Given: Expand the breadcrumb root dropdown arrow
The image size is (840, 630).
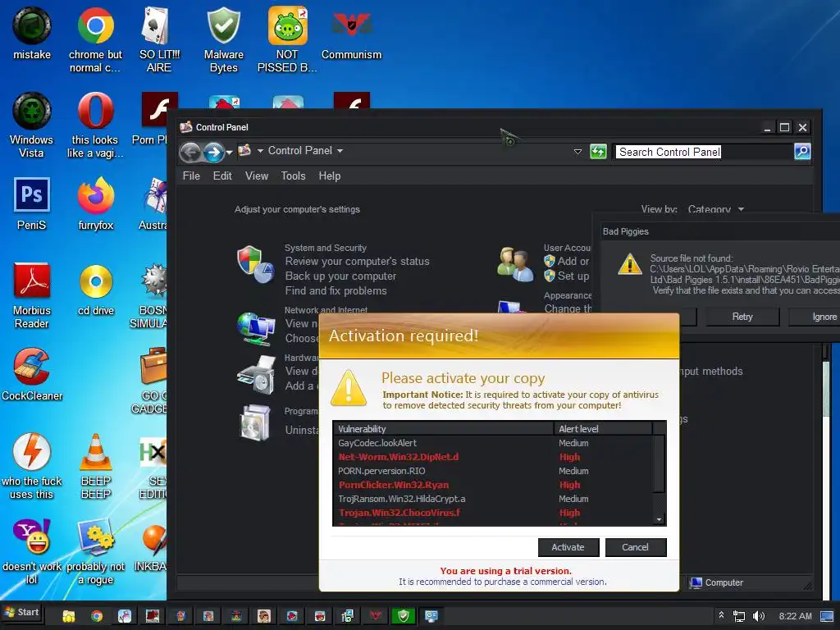Looking at the screenshot, I should [x=260, y=151].
